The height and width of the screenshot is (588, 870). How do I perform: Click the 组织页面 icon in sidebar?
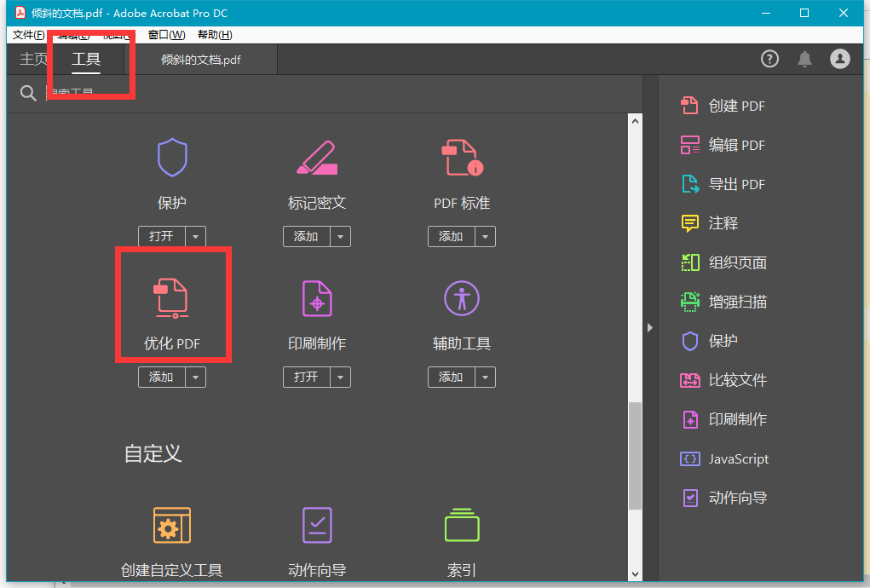coord(689,262)
